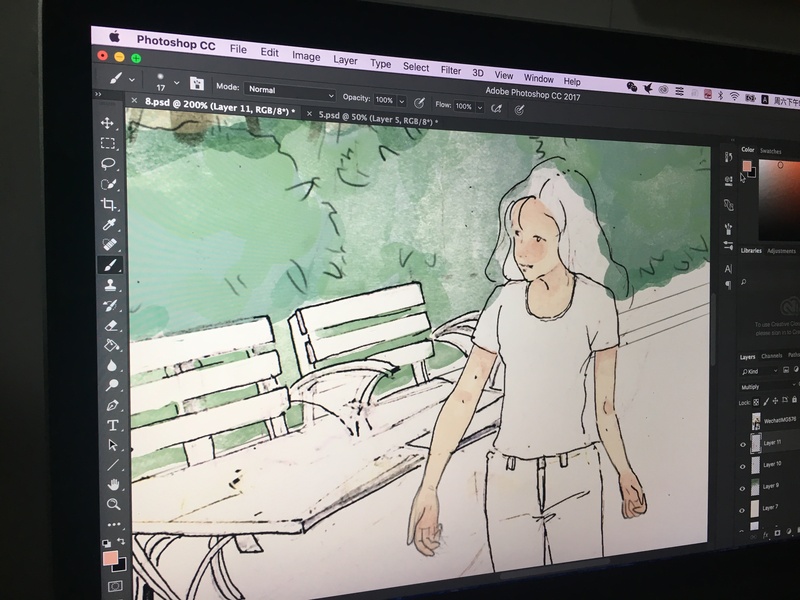
Task: Open the Paragraph panel icon
Action: pyautogui.click(x=728, y=285)
